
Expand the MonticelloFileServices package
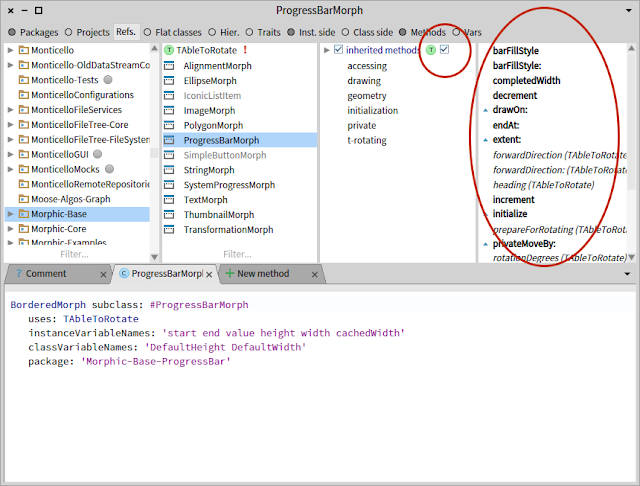pos(11,110)
